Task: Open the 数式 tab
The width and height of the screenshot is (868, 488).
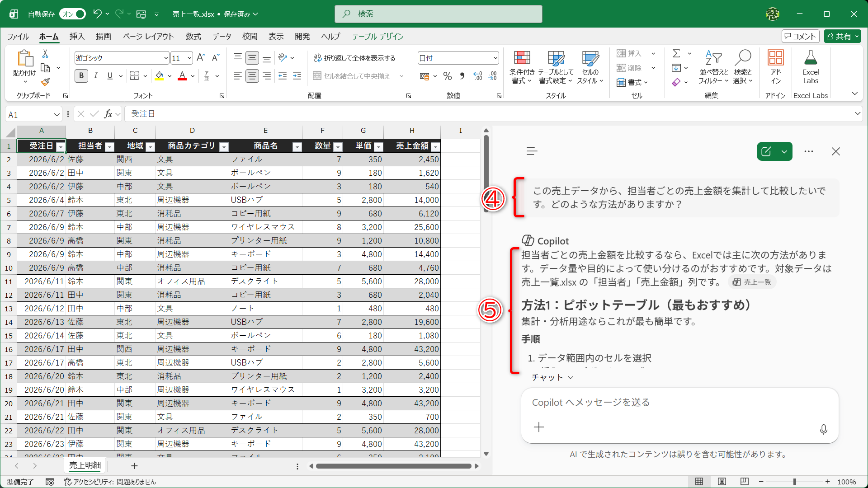Action: [x=193, y=37]
